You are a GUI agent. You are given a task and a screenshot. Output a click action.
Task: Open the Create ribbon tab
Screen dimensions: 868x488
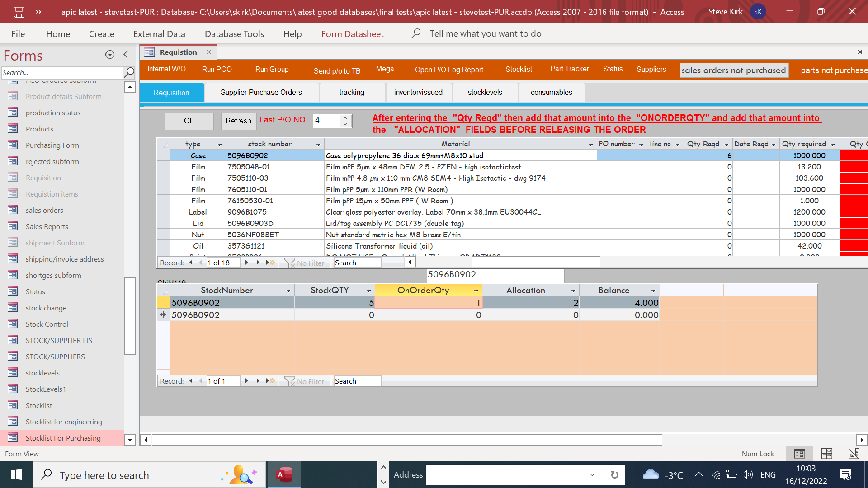click(x=102, y=34)
